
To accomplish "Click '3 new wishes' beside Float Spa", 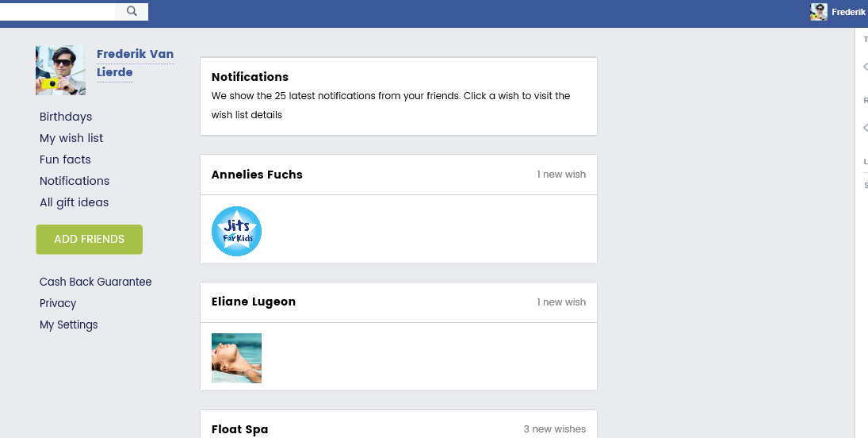I will click(555, 429).
